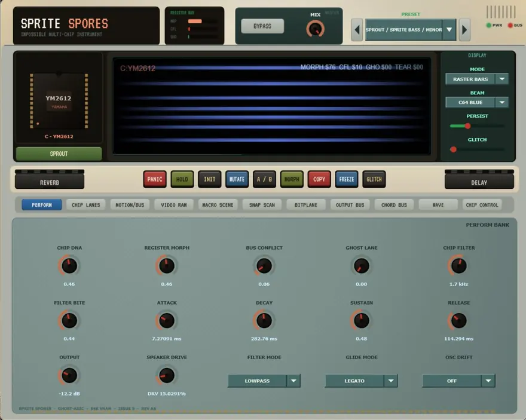Image resolution: width=526 pixels, height=420 pixels.
Task: Open the OSC DRIFT Off dropdown
Action: [458, 381]
